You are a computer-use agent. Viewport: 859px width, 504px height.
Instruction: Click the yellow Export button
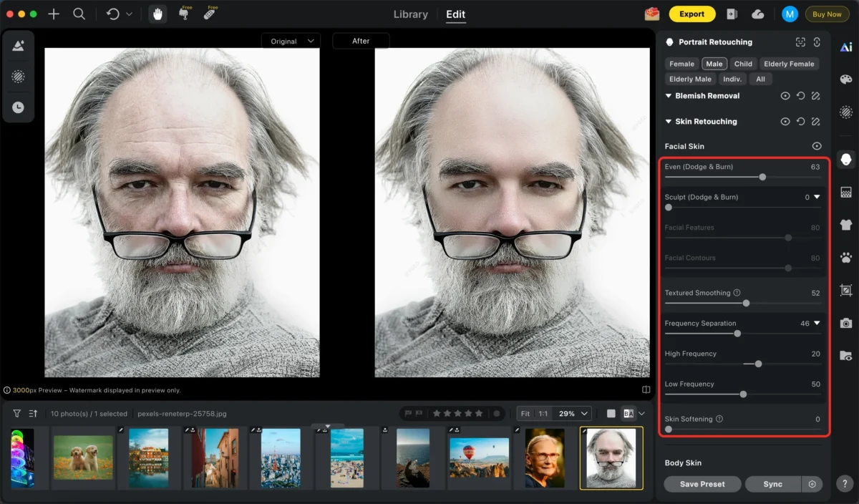coord(691,14)
